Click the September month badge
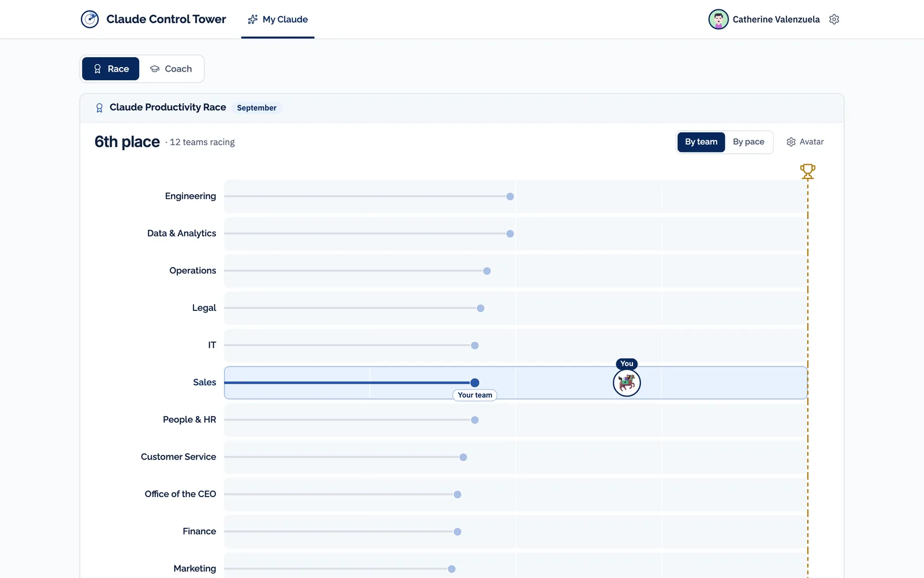The image size is (924, 578). (256, 108)
